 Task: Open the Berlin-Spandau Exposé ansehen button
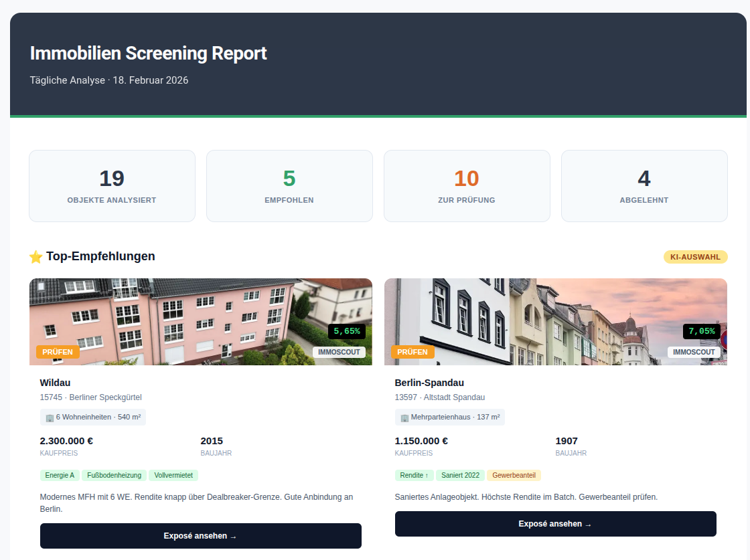(555, 524)
